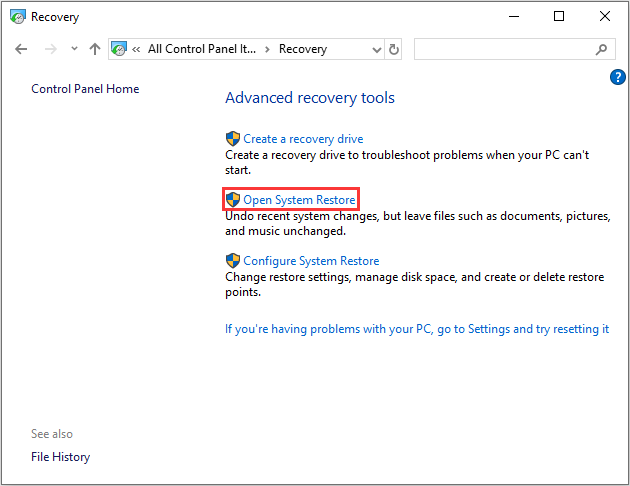This screenshot has height=486, width=630.
Task: Open Control Panel Home link
Action: point(85,89)
